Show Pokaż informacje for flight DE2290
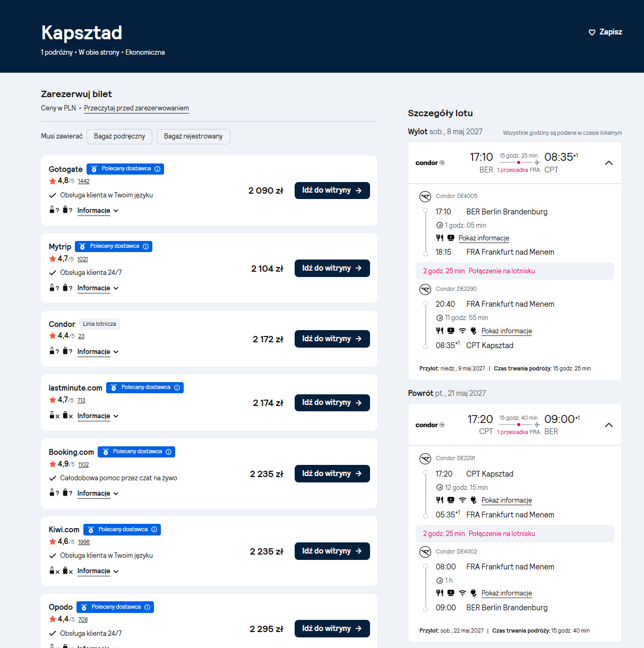The width and height of the screenshot is (644, 648). pyautogui.click(x=506, y=331)
